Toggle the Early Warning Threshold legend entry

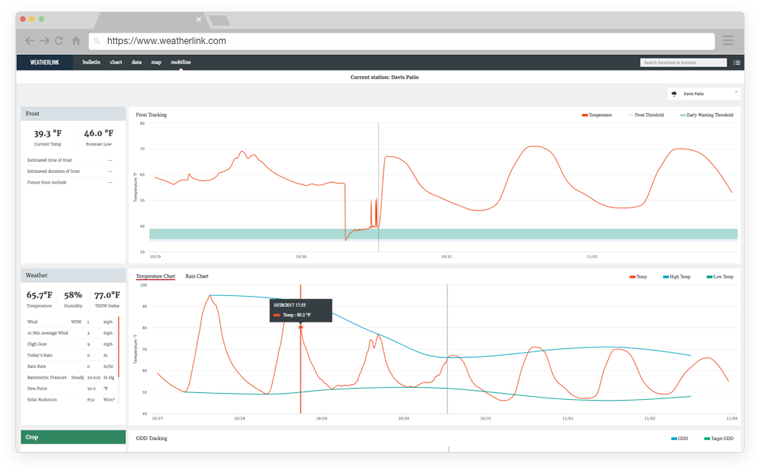pyautogui.click(x=707, y=115)
